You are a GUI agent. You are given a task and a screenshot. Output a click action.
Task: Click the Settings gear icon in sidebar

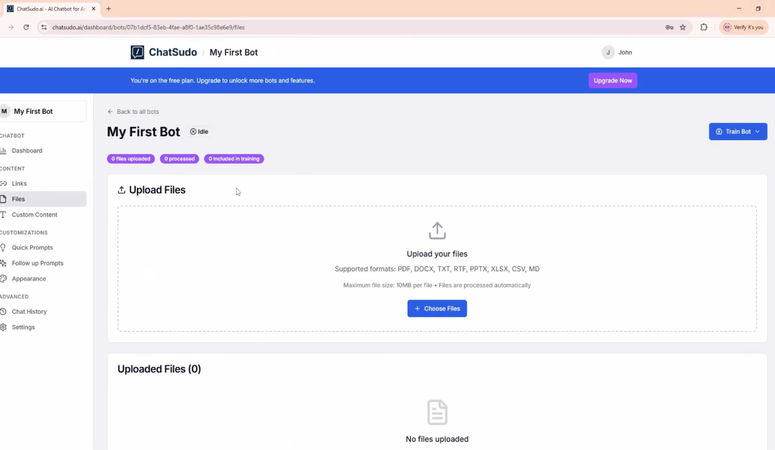tap(3, 327)
